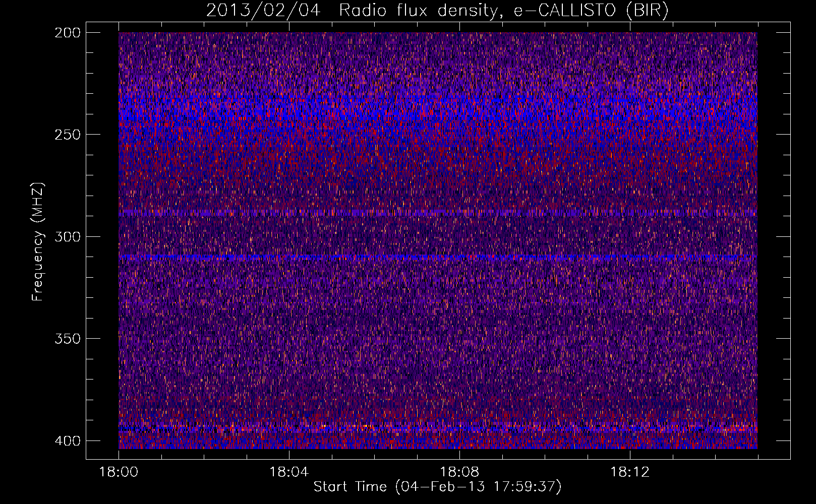Image resolution: width=816 pixels, height=504 pixels.
Task: Click the 350 frequency tick label
Action: point(67,338)
